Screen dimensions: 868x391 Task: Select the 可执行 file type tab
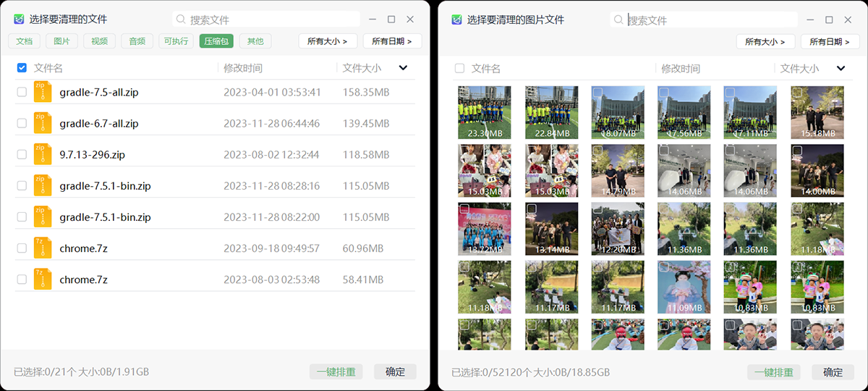pyautogui.click(x=176, y=41)
